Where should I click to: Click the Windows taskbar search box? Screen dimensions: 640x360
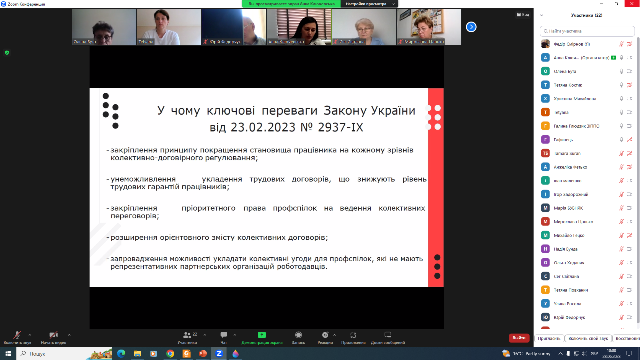click(x=64, y=353)
